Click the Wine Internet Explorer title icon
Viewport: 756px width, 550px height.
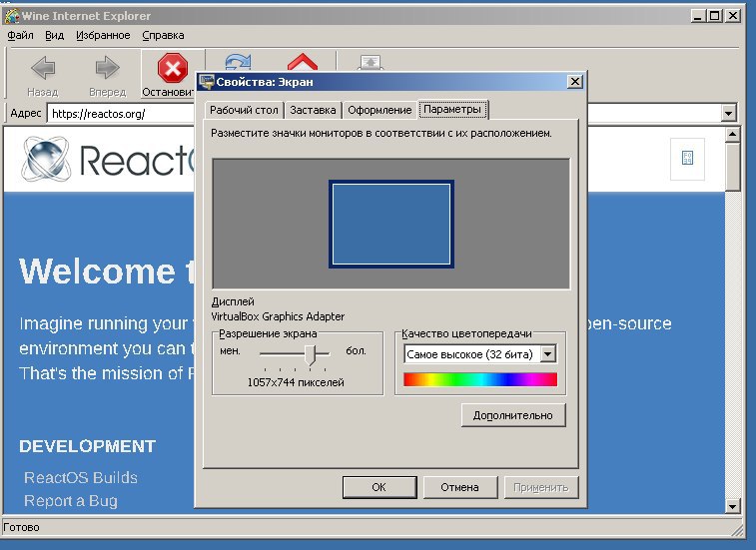pos(12,16)
